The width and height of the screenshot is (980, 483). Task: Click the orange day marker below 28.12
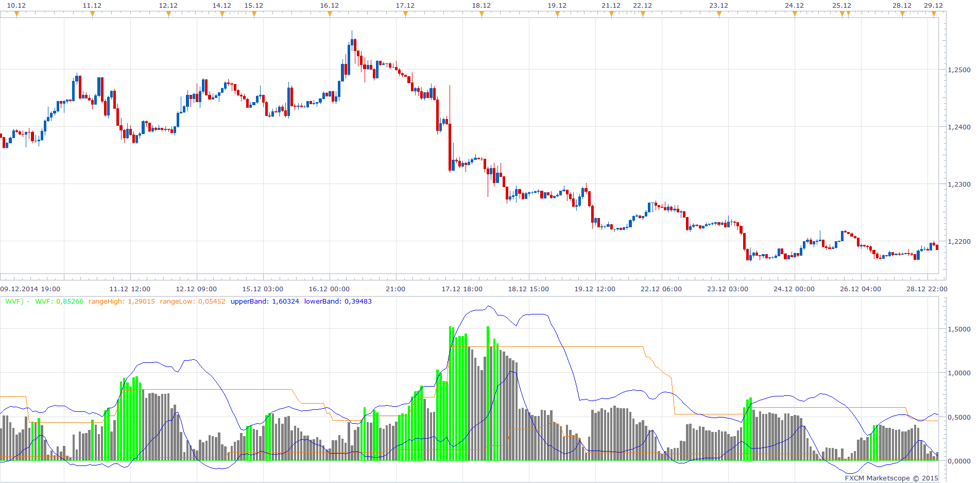click(x=902, y=14)
